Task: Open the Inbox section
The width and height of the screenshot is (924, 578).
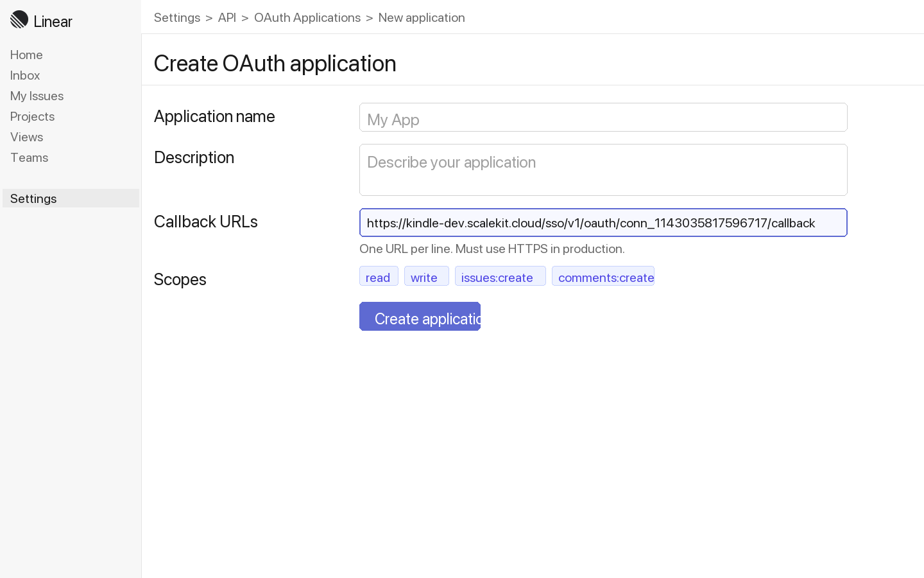Action: (x=24, y=75)
